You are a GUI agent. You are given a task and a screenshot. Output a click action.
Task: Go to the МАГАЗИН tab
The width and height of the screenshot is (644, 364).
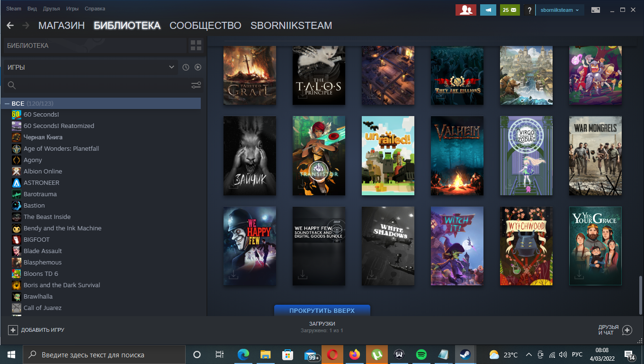pos(62,26)
